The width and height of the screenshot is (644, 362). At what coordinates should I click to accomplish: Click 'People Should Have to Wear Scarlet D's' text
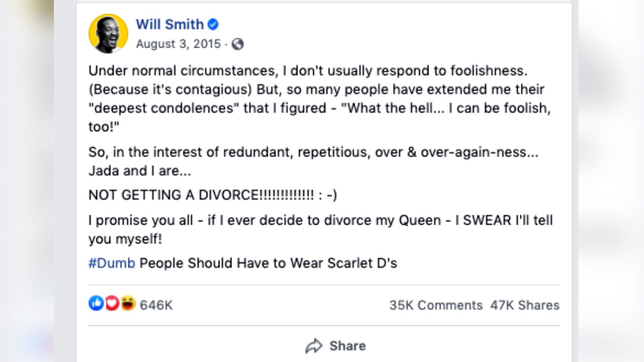tap(268, 263)
